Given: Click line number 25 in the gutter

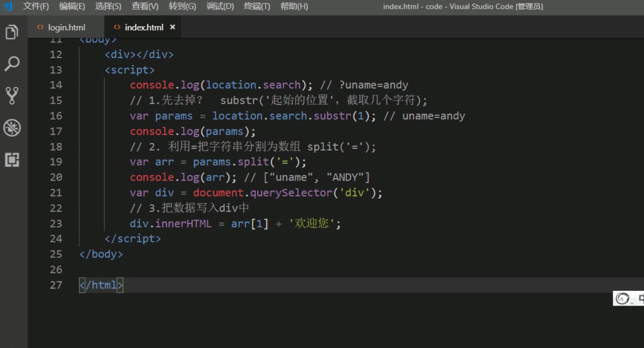Looking at the screenshot, I should point(56,254).
